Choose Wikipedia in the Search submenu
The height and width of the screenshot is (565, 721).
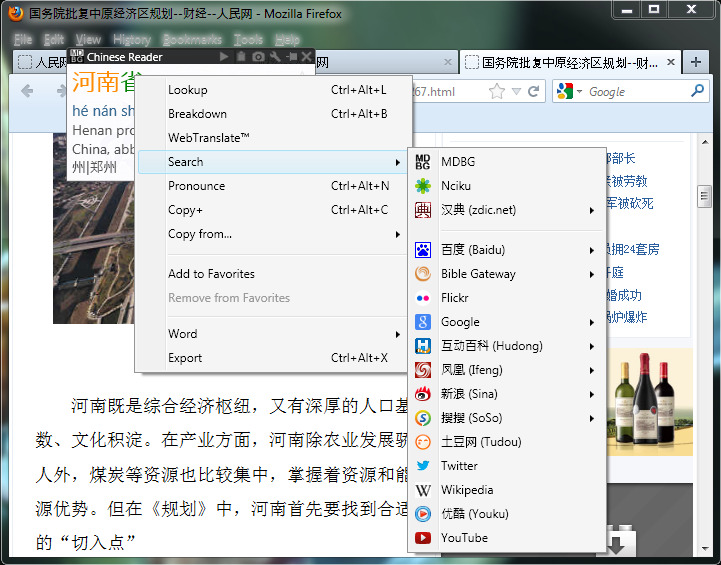[507, 490]
